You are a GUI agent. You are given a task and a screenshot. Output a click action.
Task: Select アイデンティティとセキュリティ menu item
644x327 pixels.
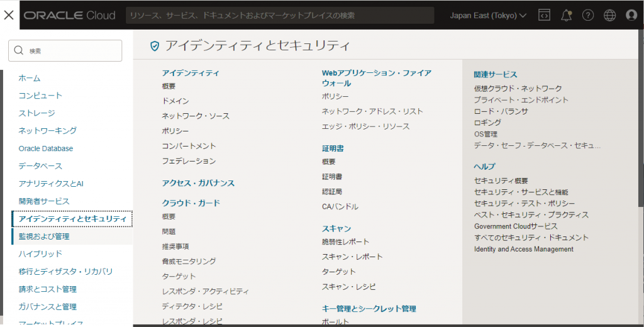point(72,219)
